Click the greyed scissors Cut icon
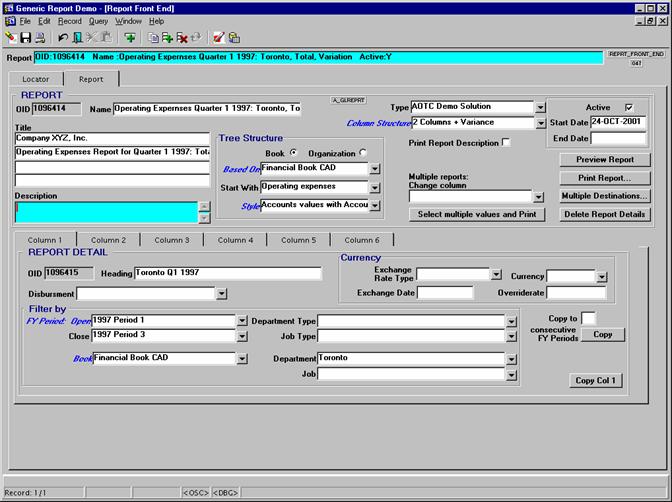Screen dimensions: 672x502 click(92, 38)
